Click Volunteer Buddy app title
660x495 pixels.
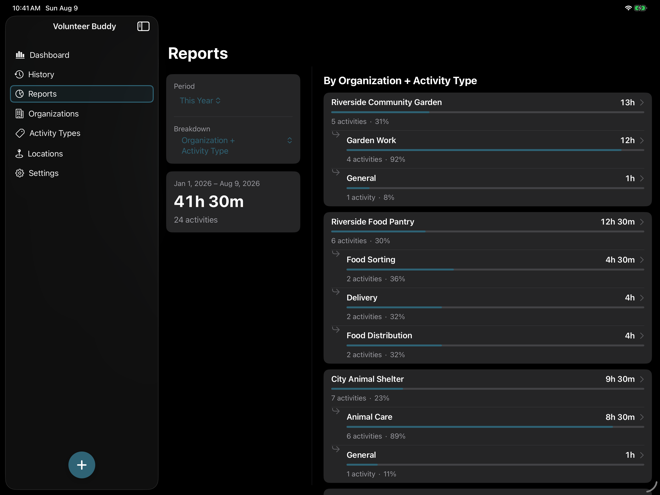84,26
